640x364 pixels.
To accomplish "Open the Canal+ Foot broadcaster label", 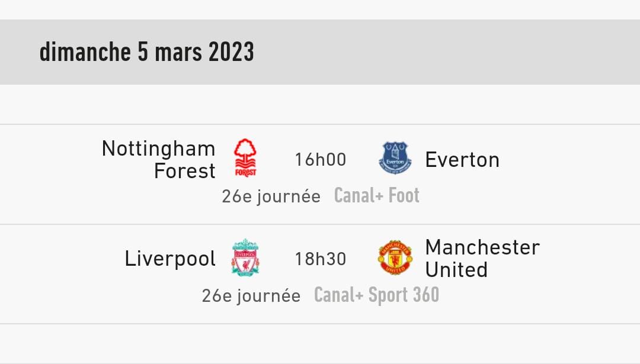I will tap(377, 195).
